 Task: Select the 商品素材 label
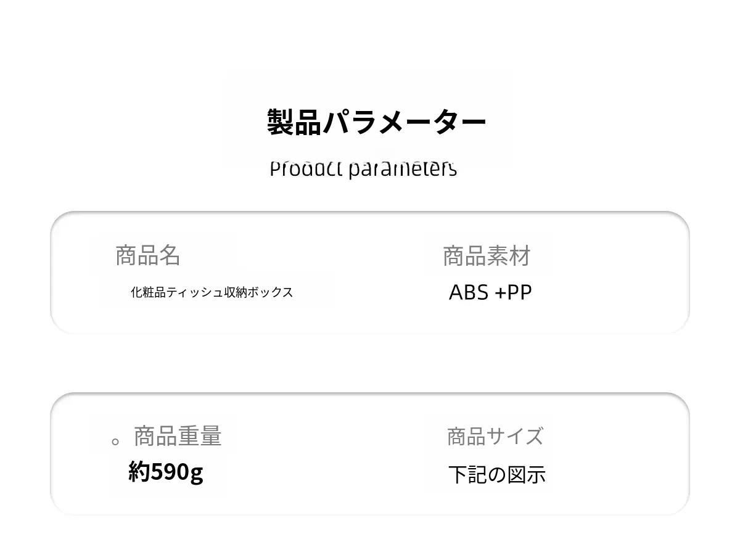tap(487, 256)
